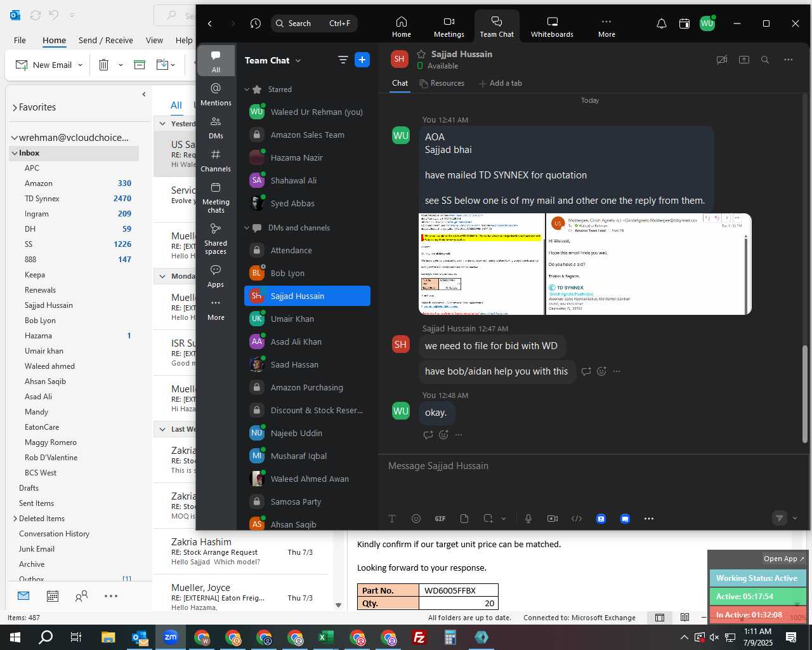This screenshot has height=650, width=812.
Task: Click share screen icon in chat header
Action: pyautogui.click(x=744, y=60)
